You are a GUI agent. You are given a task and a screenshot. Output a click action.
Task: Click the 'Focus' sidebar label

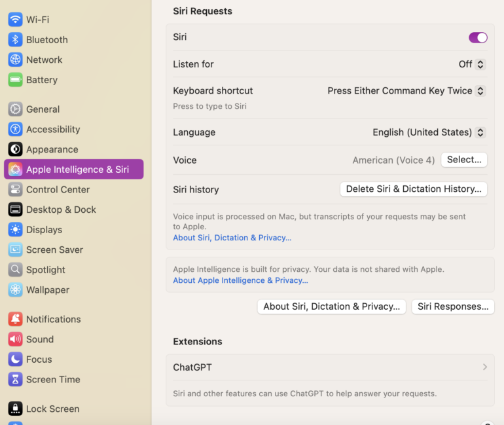point(39,360)
